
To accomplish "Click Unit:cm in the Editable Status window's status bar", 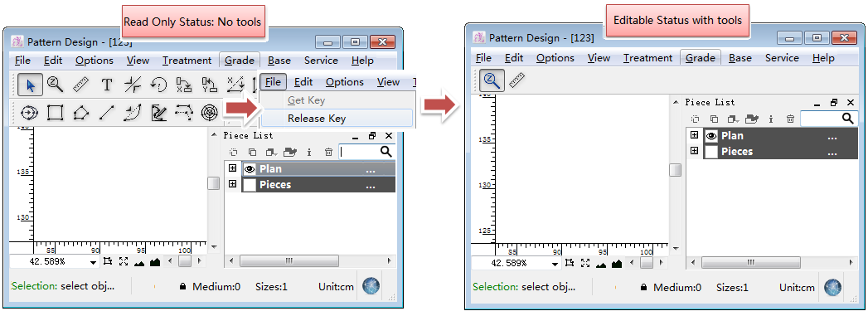I will point(798,288).
